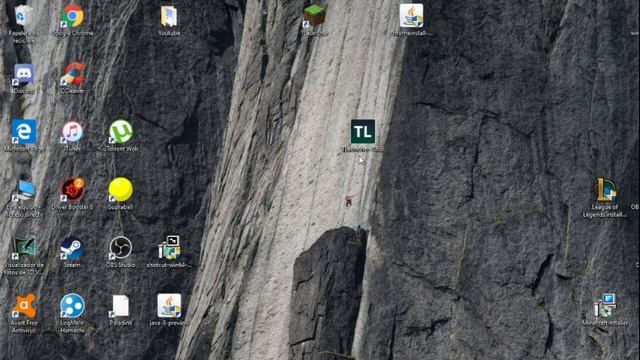The height and width of the screenshot is (360, 640).
Task: Select the Youtube folder icon
Action: click(x=169, y=16)
